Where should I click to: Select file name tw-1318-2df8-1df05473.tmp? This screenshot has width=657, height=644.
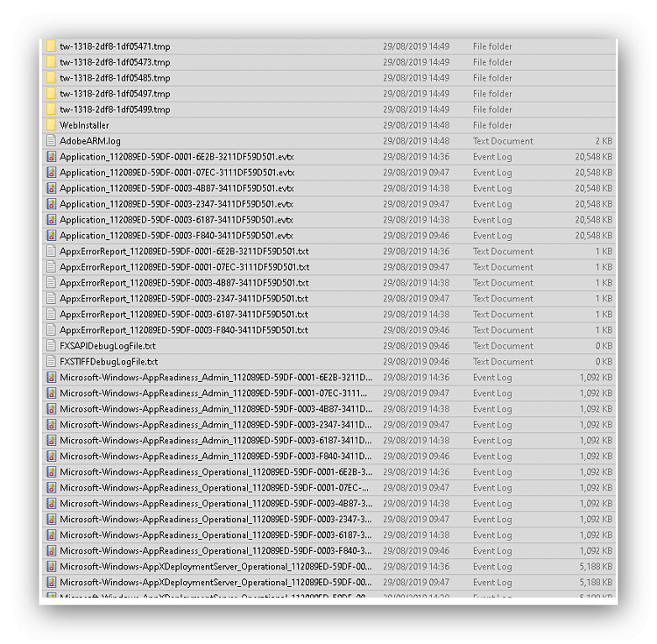click(115, 62)
